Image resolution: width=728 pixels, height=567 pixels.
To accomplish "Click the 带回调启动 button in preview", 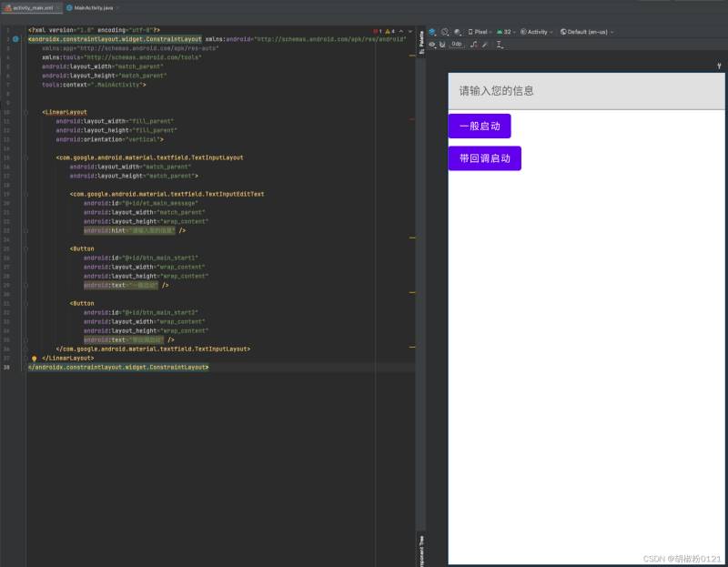I will (x=484, y=158).
